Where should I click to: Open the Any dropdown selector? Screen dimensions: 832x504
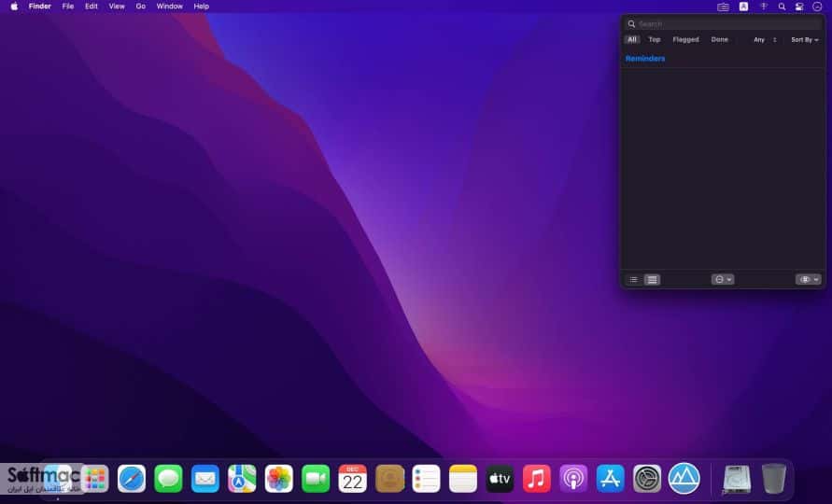tap(765, 40)
